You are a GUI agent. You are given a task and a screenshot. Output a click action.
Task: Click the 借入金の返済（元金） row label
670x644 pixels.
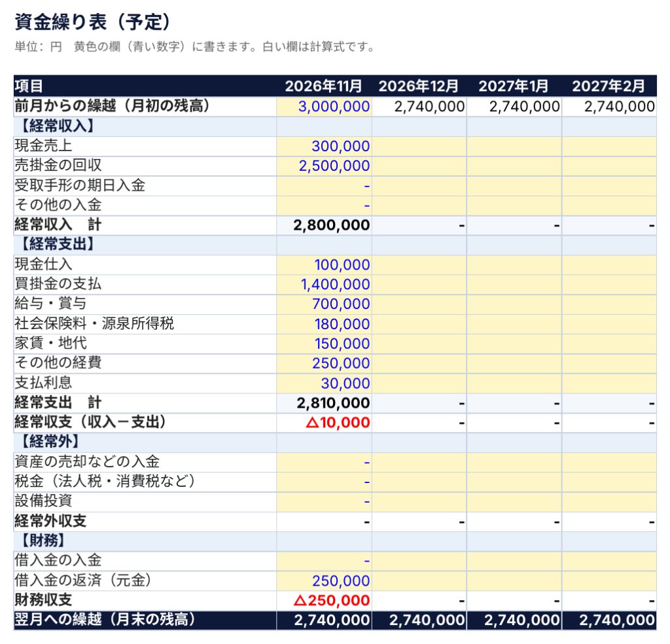tap(83, 581)
